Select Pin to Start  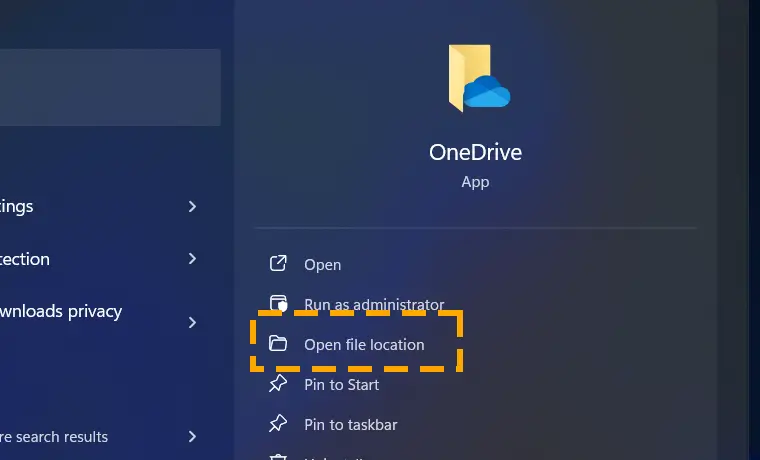[x=341, y=385]
